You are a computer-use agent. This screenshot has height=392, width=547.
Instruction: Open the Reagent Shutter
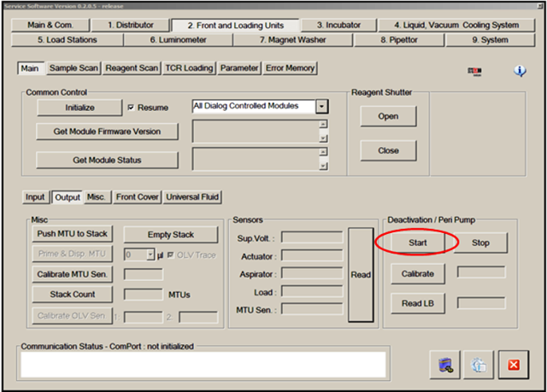click(387, 116)
